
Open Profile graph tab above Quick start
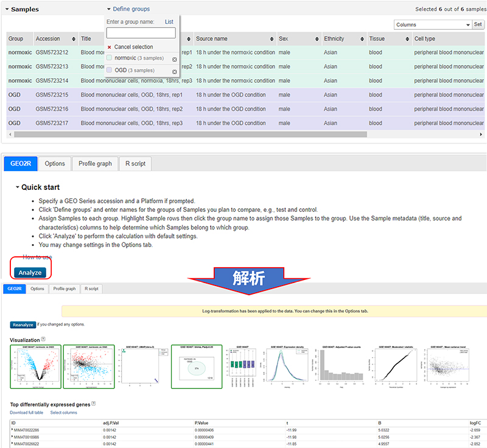coord(95,164)
